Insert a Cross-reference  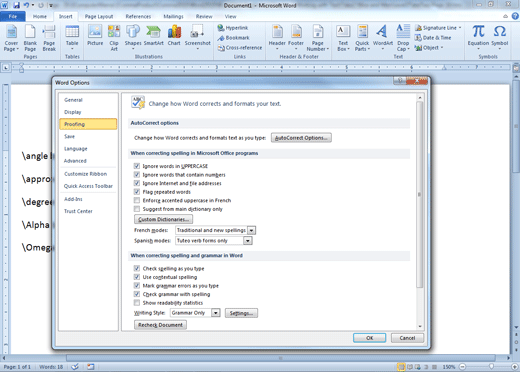[240, 48]
